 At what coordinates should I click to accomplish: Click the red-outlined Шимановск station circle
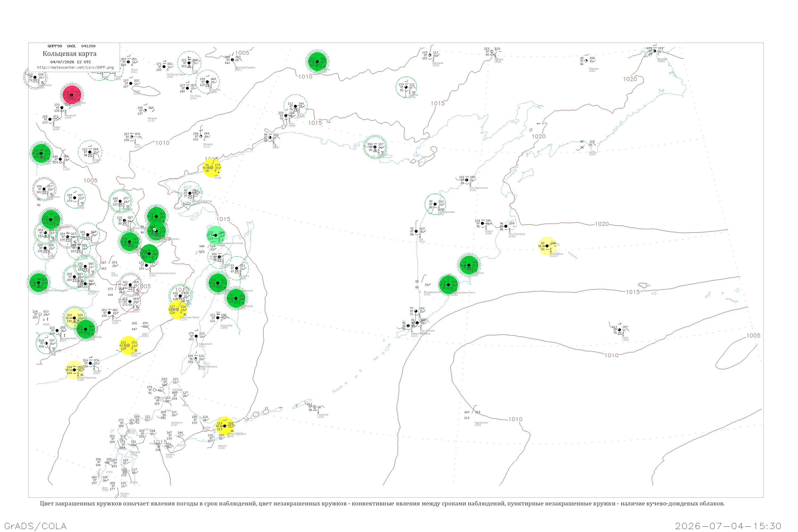pyautogui.click(x=44, y=189)
